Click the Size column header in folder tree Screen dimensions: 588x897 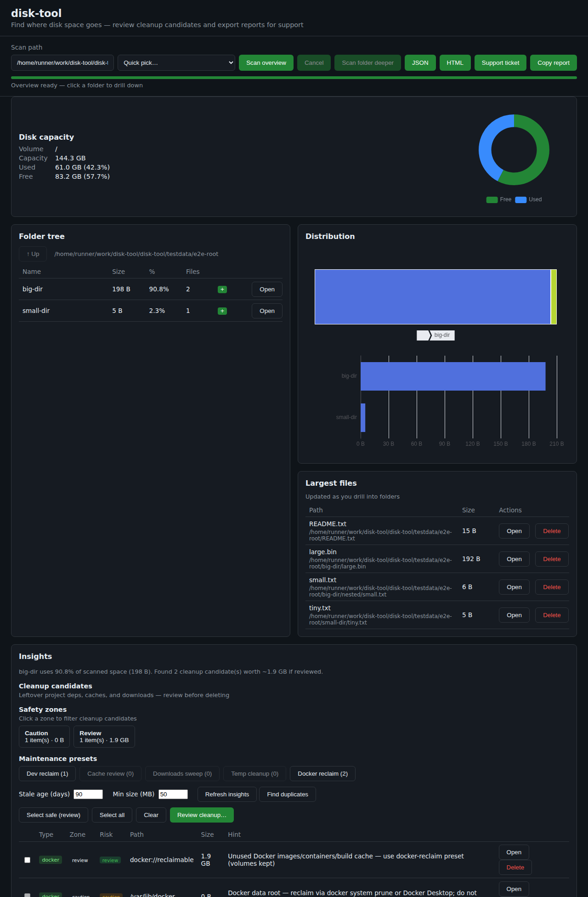(x=119, y=272)
